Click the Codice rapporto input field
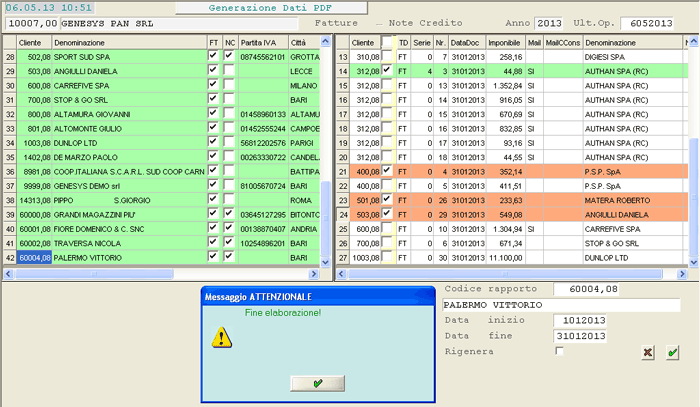Viewport: 700px width, 407px height. pyautogui.click(x=586, y=289)
